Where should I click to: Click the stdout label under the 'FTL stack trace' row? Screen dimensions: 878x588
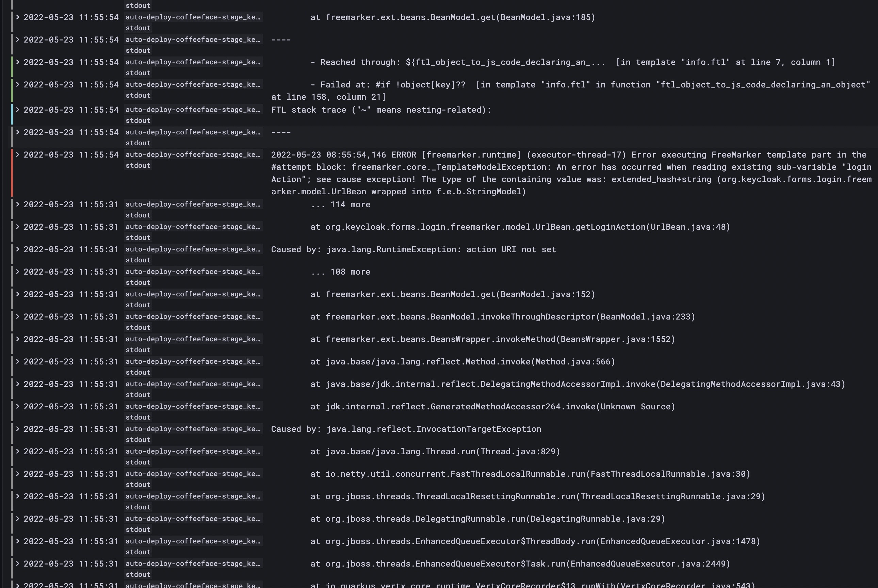[x=138, y=120]
